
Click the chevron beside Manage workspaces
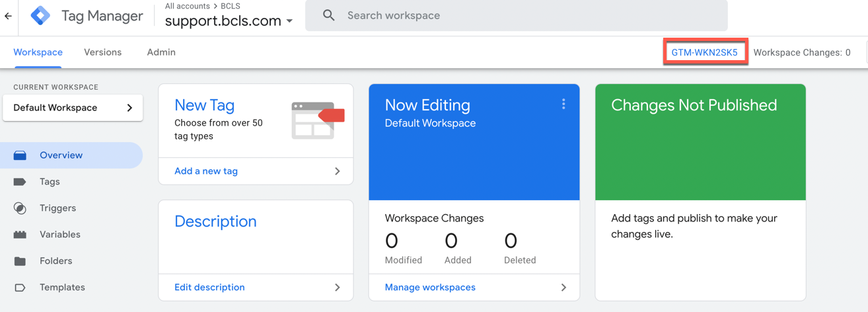click(x=563, y=288)
